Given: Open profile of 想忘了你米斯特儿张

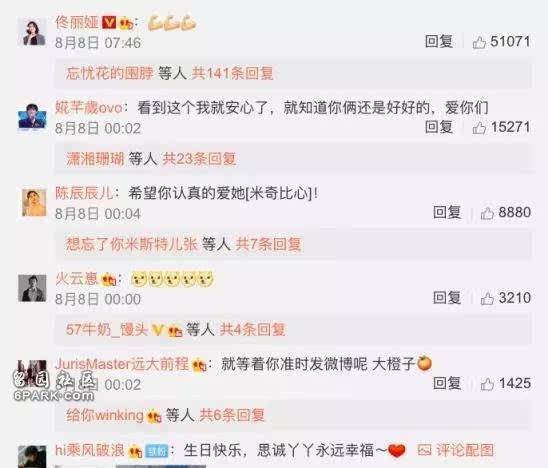Looking at the screenshot, I should pyautogui.click(x=132, y=244).
